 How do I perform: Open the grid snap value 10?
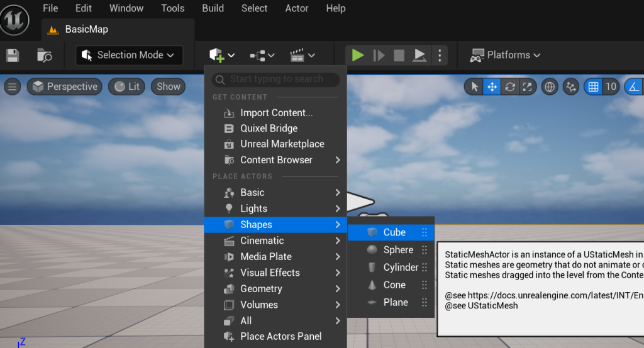tap(611, 87)
